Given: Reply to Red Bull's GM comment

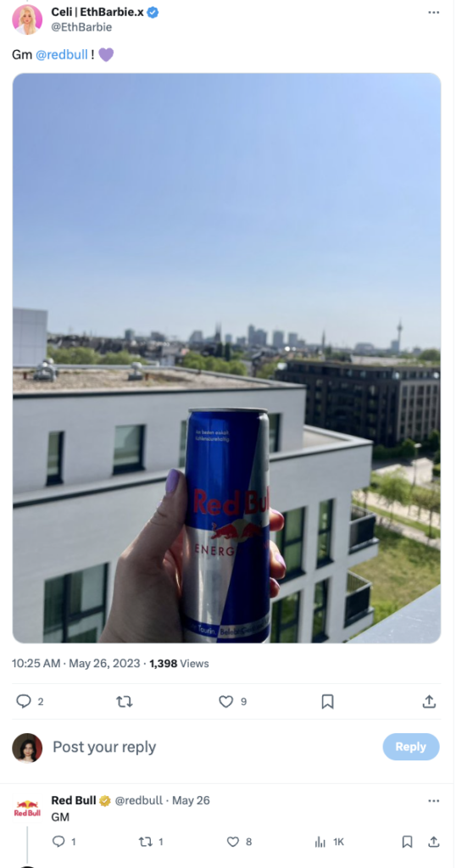Looking at the screenshot, I should point(58,842).
